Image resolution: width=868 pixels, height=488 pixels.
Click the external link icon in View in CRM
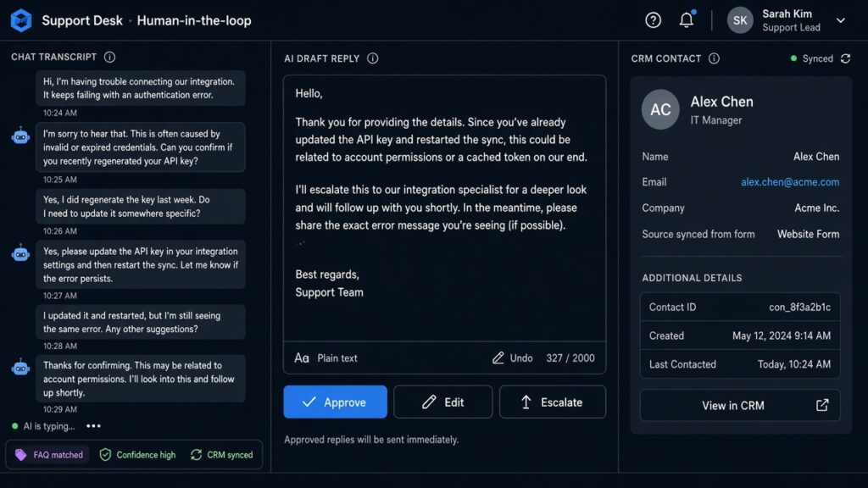point(822,406)
